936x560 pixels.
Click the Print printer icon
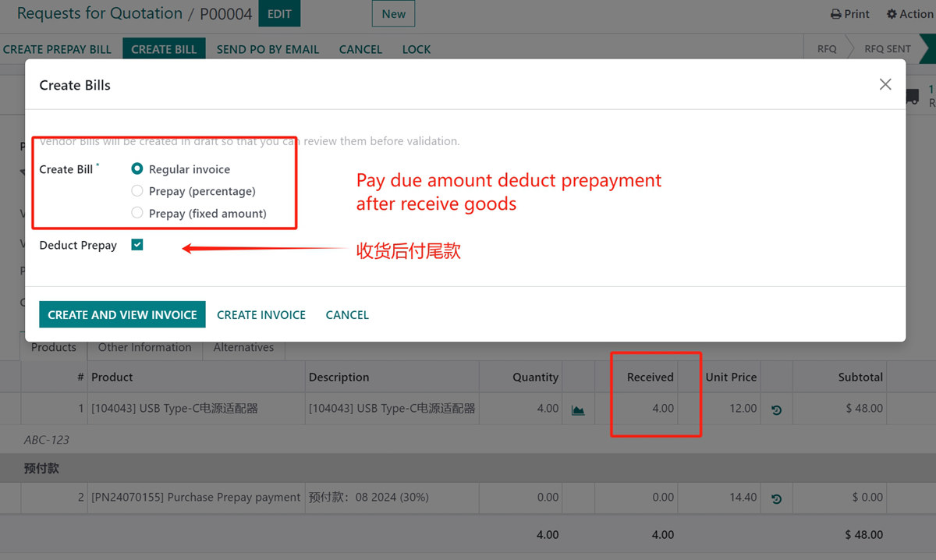pos(836,14)
